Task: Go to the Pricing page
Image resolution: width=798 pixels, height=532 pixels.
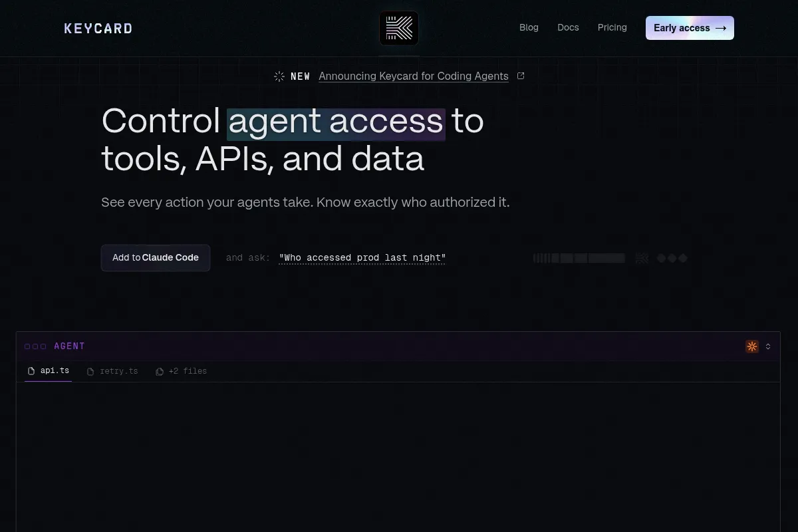Action: point(612,27)
